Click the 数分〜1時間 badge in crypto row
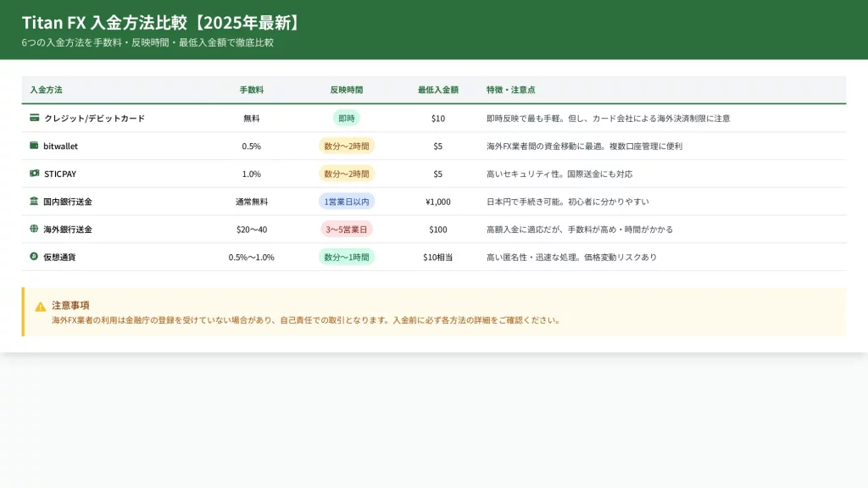Viewport: 868px width, 488px height. click(x=346, y=257)
